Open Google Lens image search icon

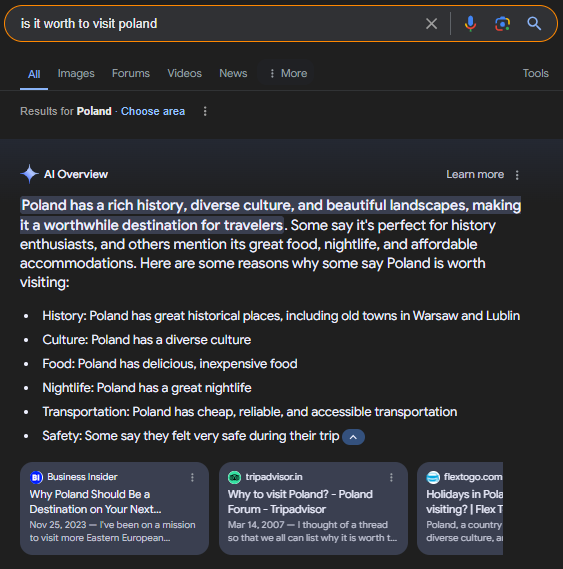pyautogui.click(x=502, y=24)
